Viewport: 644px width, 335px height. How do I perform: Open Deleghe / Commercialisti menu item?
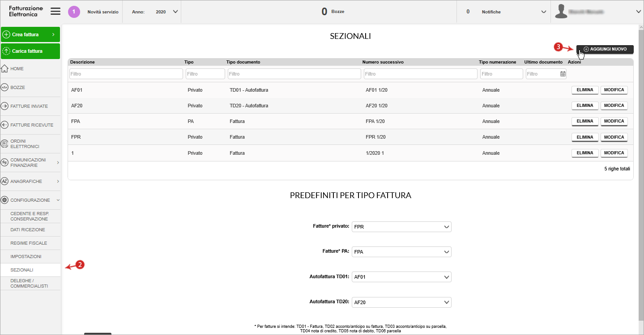[30, 283]
